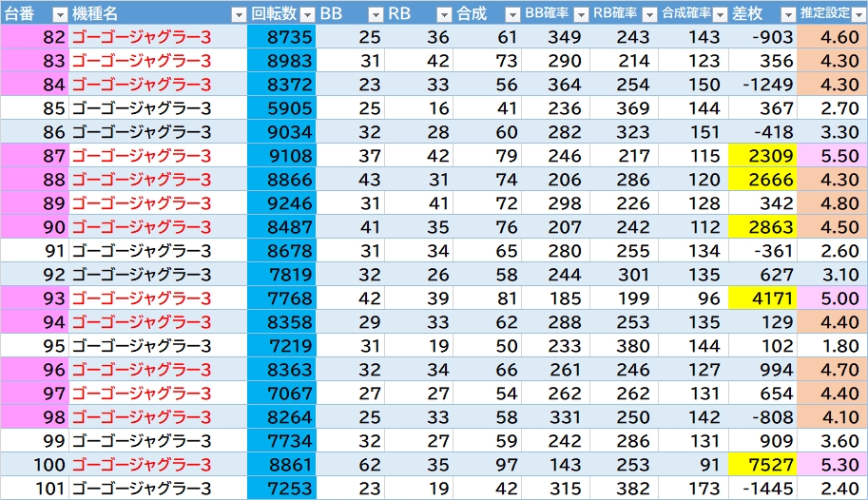Viewport: 868px width, 500px height.
Task: Select estimated setting cell 1.80
Action: [x=832, y=345]
